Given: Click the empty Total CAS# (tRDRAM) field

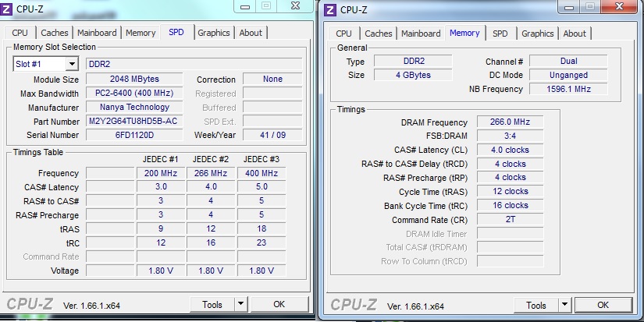Looking at the screenshot, I should (510, 247).
